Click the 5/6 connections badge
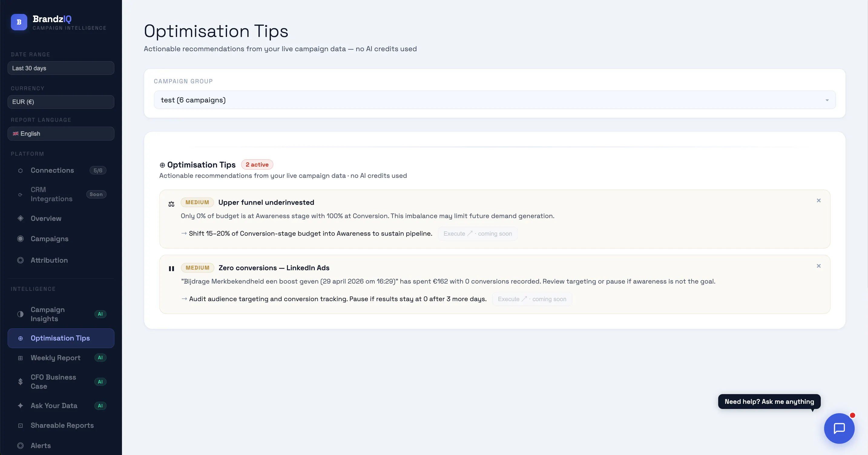868x455 pixels. tap(98, 171)
